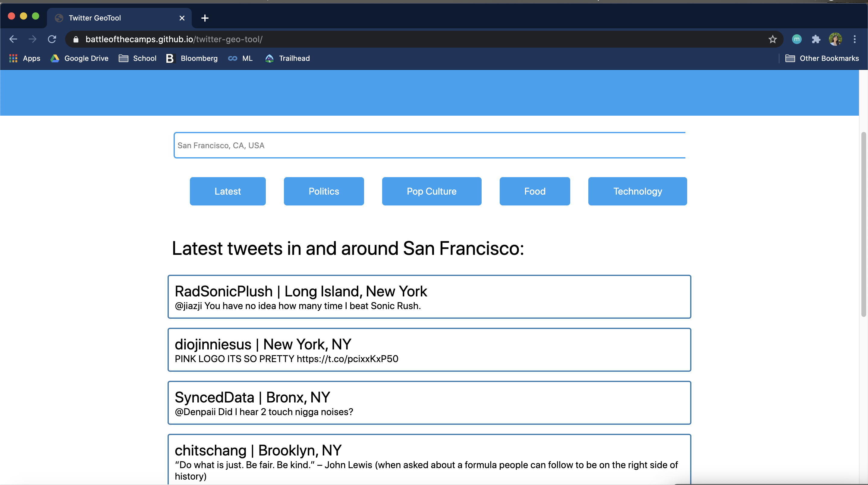View site info via the lock icon
Viewport: 868px width, 485px height.
click(x=76, y=39)
